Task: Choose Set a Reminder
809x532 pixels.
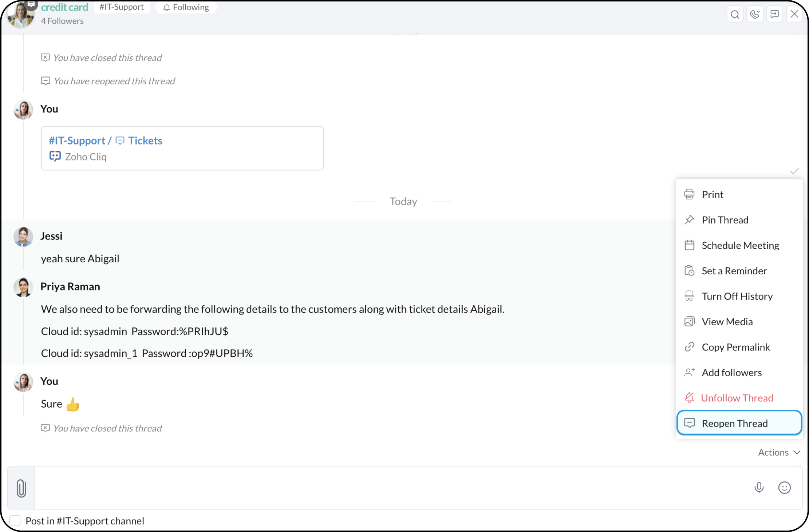Action: pos(739,271)
